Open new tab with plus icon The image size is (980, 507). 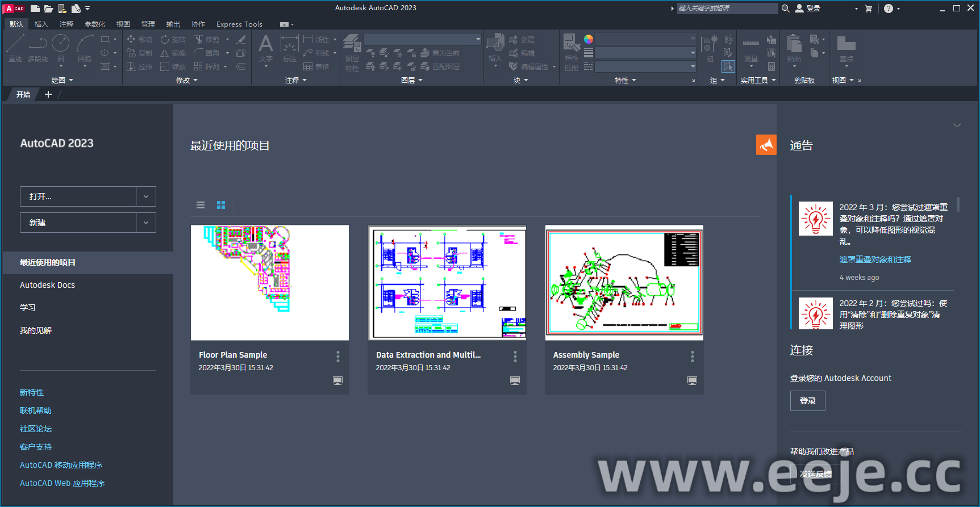48,94
